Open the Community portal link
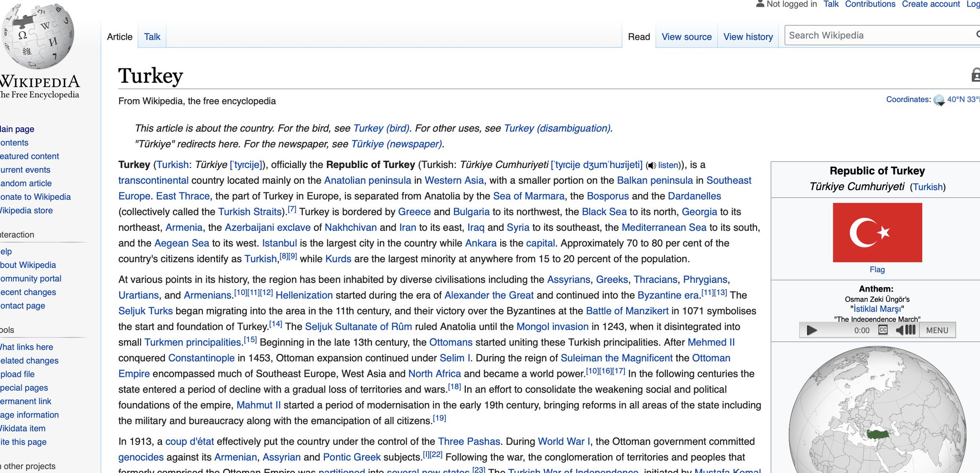Image resolution: width=980 pixels, height=473 pixels. pyautogui.click(x=31, y=279)
